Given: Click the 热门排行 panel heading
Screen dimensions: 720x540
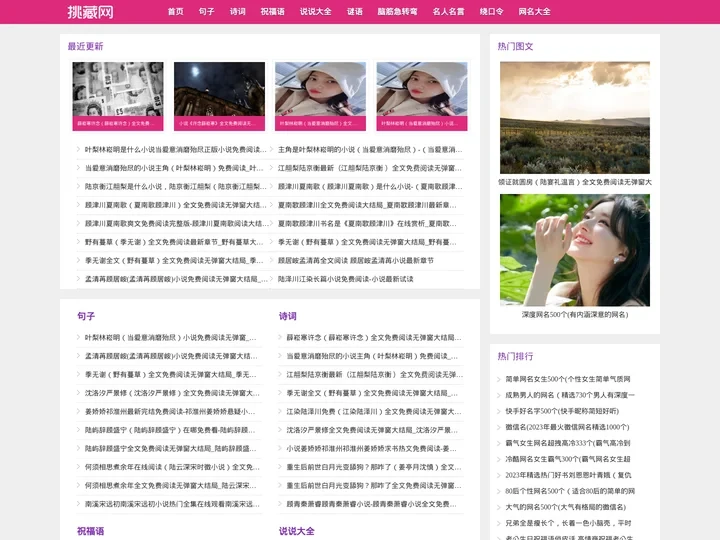Looking at the screenshot, I should (x=515, y=356).
